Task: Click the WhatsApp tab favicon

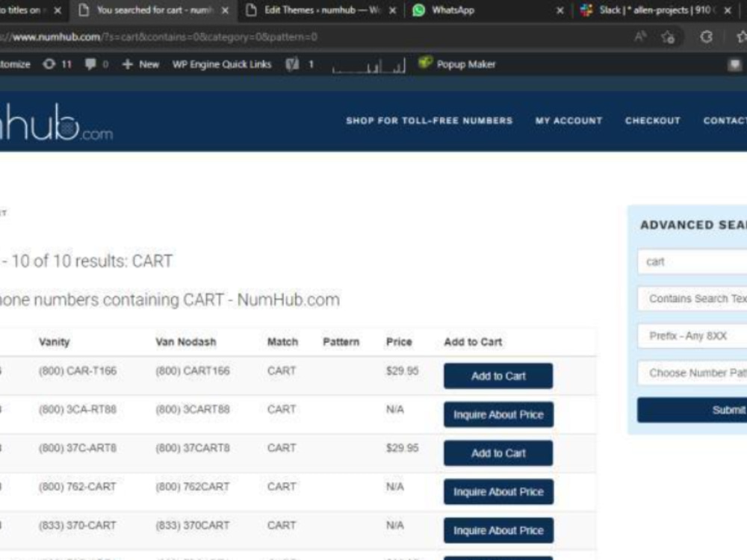Action: pos(418,10)
